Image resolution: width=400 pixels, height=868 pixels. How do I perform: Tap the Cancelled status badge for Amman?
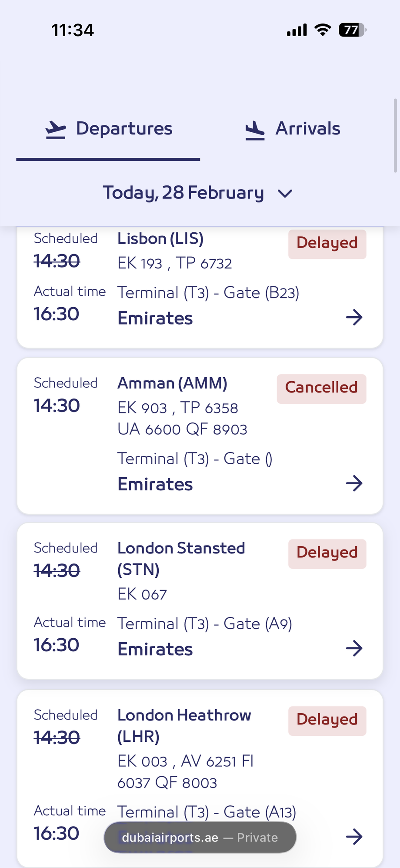click(321, 388)
